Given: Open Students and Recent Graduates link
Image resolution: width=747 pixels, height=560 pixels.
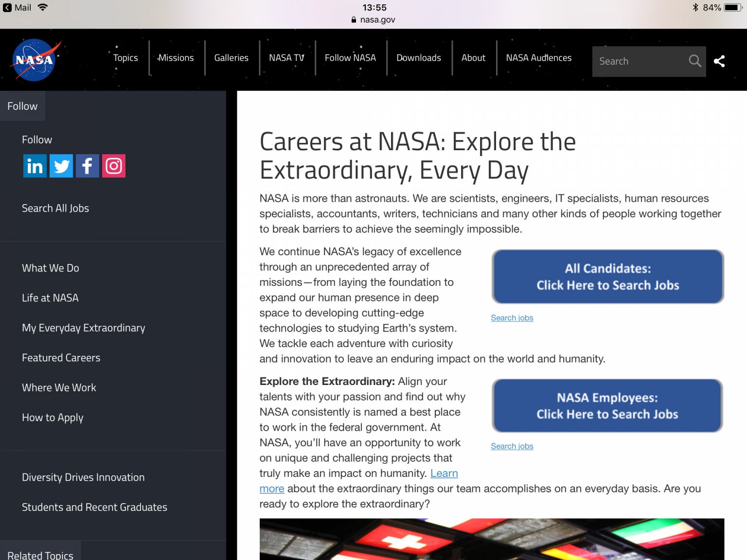Looking at the screenshot, I should click(94, 507).
